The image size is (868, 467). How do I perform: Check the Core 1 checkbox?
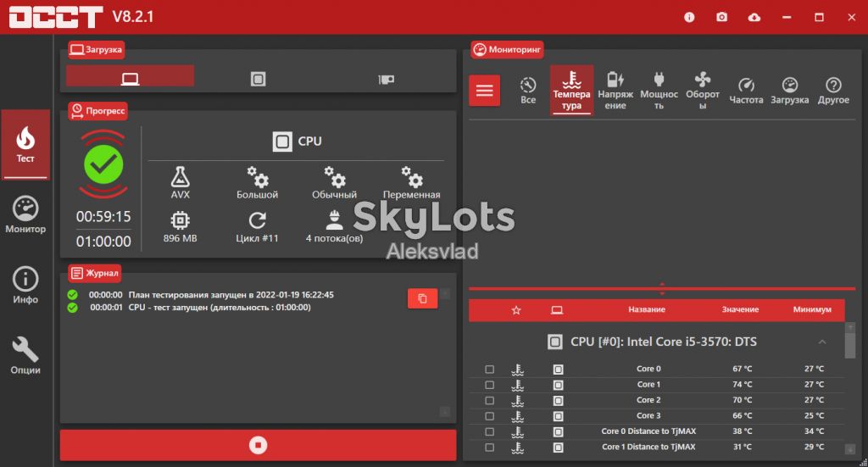489,385
